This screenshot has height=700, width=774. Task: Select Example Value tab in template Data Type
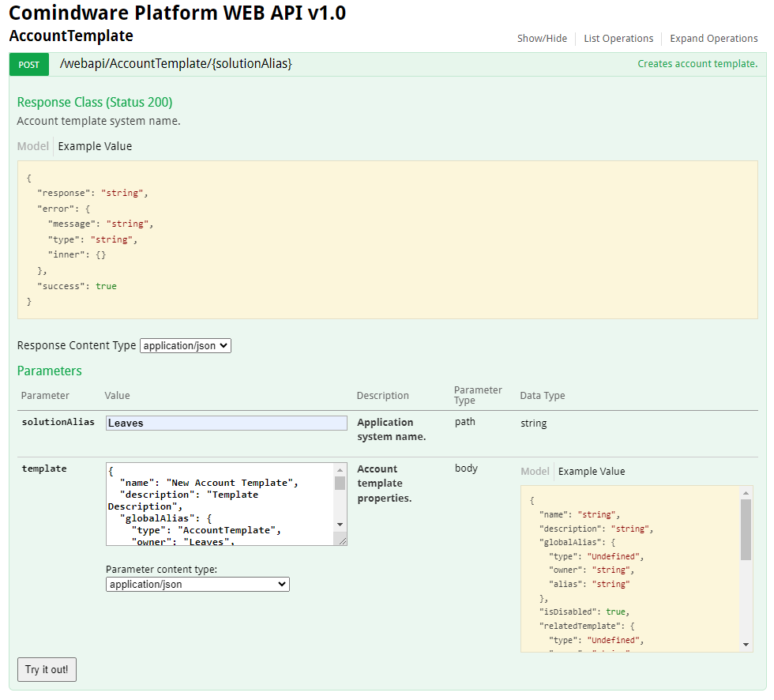(x=592, y=472)
